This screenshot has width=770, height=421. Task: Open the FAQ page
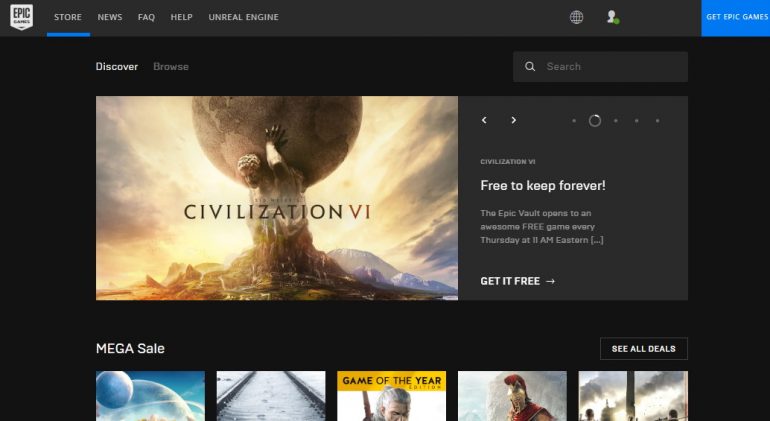146,17
